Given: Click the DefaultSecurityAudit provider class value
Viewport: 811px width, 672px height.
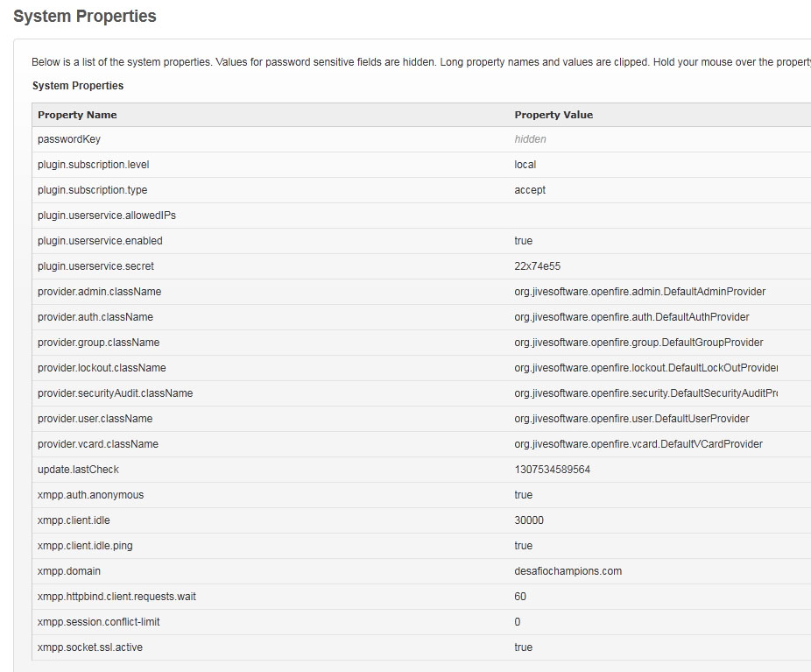Looking at the screenshot, I should click(x=646, y=393).
